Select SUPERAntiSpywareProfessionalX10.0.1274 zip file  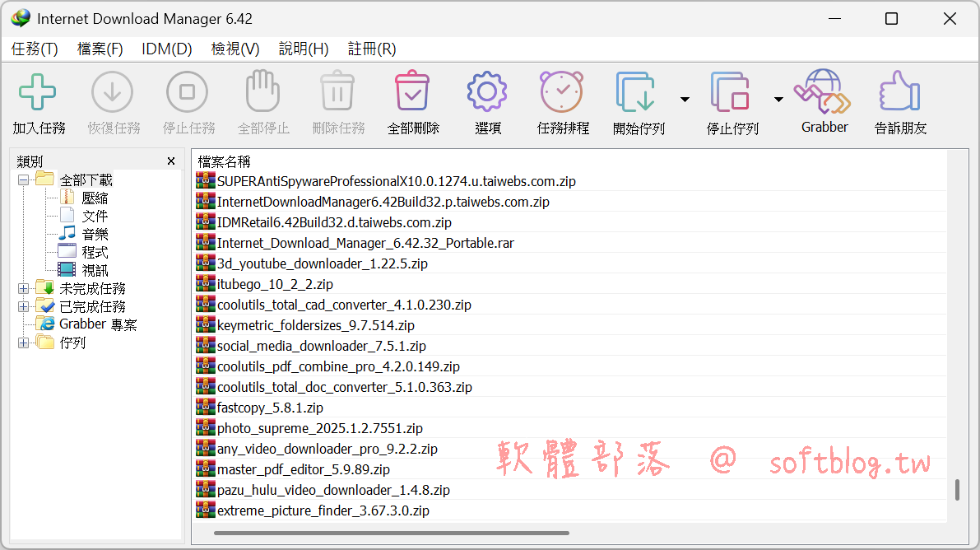pos(386,181)
